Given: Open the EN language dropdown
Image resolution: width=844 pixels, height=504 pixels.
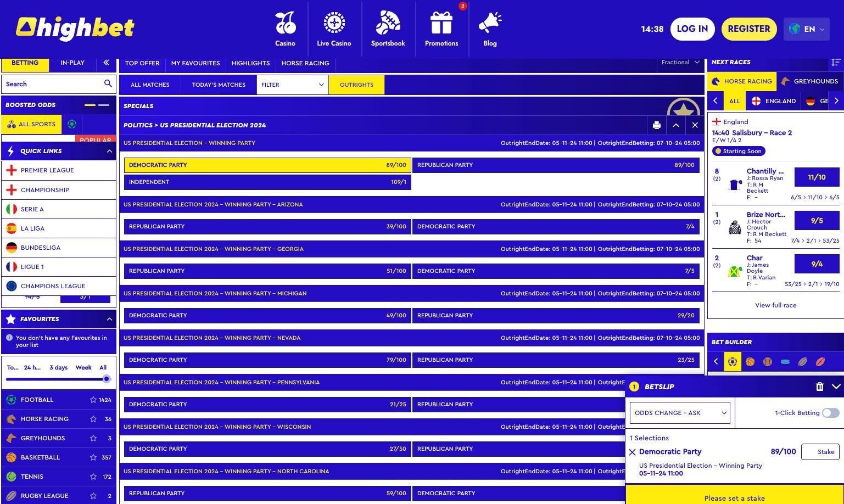Looking at the screenshot, I should click(x=806, y=29).
